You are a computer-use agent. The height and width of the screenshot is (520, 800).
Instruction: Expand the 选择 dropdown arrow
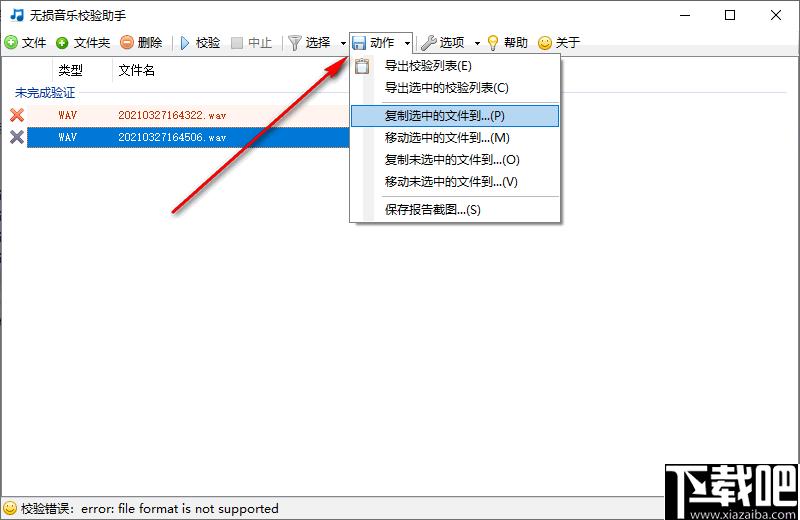[343, 43]
